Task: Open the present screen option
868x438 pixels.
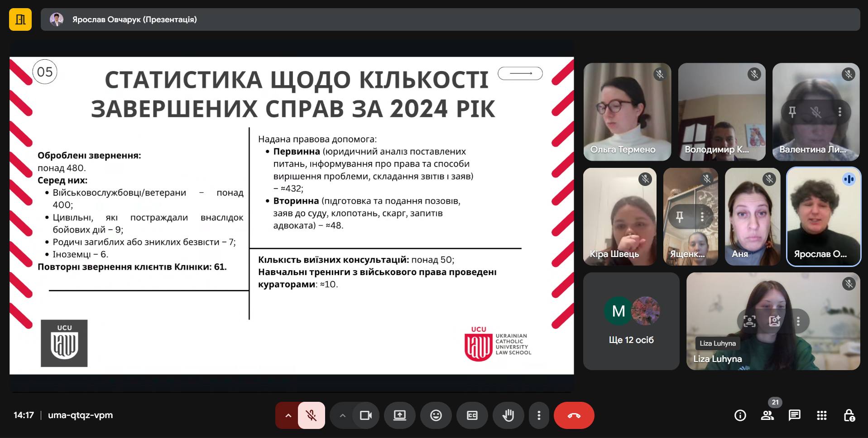Action: point(399,415)
